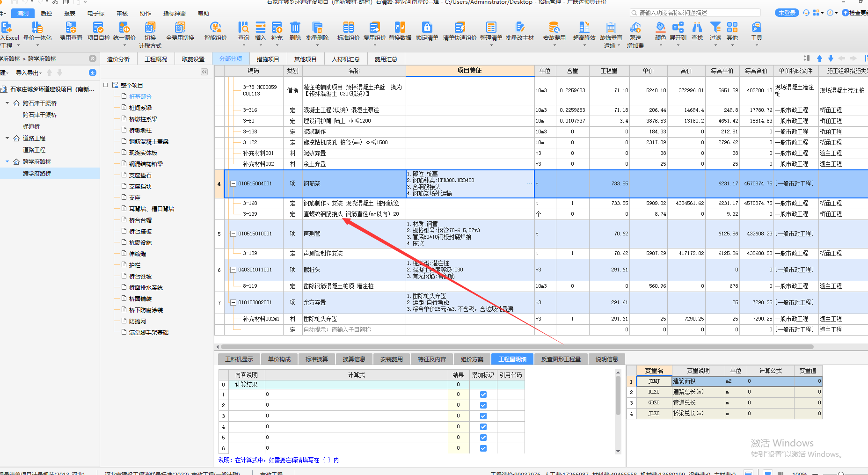
Task: Select 桩间系梁 in the section tree
Action: [x=140, y=108]
